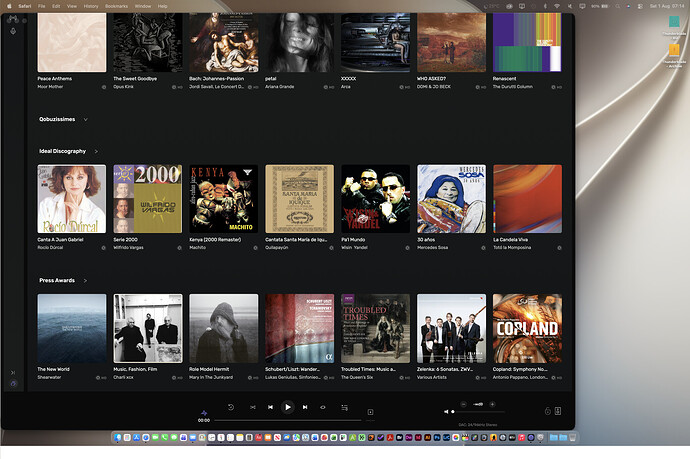Click the small round icon beside Shearwater

(x=98, y=378)
